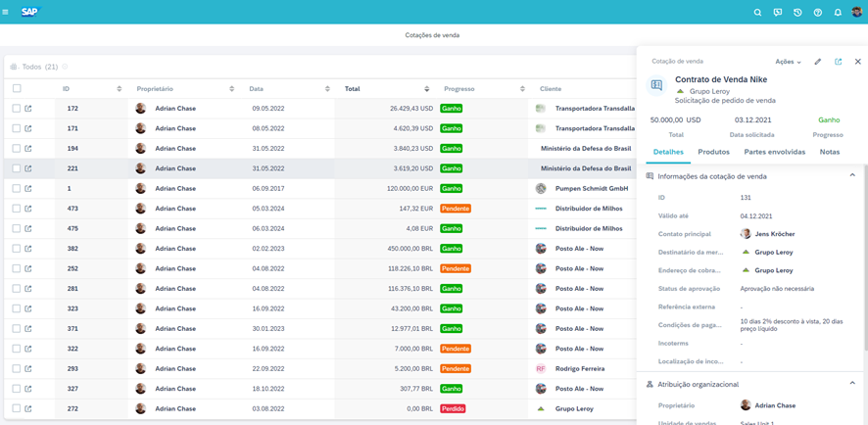Check the box for row ID 272
Screen dimensions: 868x425
17,408
